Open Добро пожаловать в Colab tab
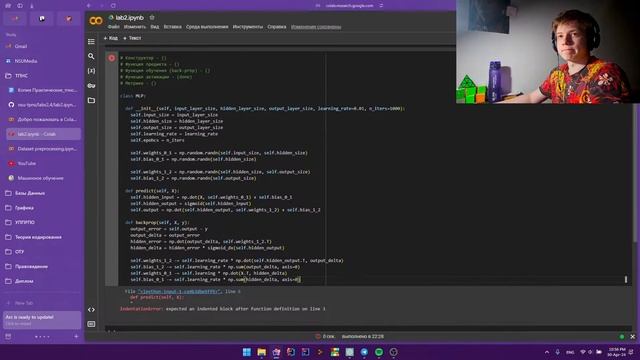Image resolution: width=640 pixels, height=360 pixels. (x=43, y=120)
